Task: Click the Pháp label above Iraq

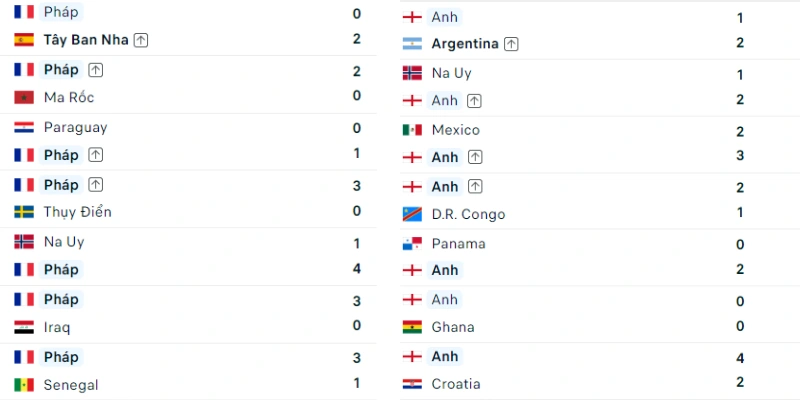Action: click(61, 299)
